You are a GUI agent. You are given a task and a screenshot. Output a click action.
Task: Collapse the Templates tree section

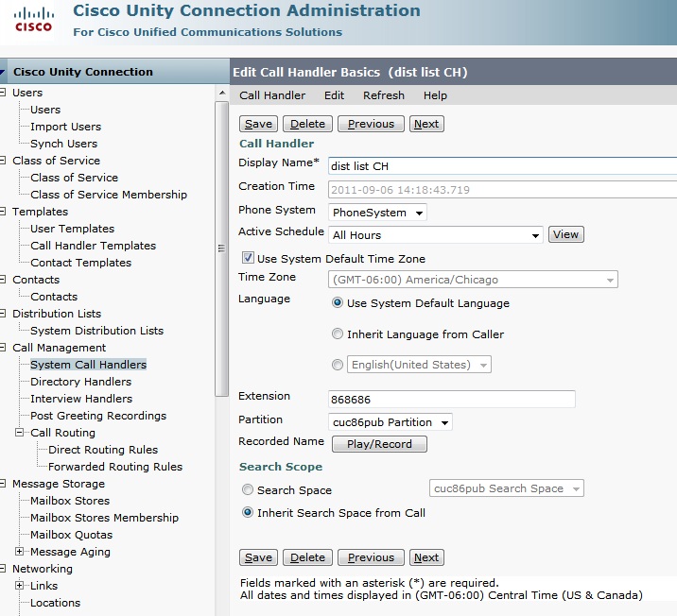pos(3,212)
